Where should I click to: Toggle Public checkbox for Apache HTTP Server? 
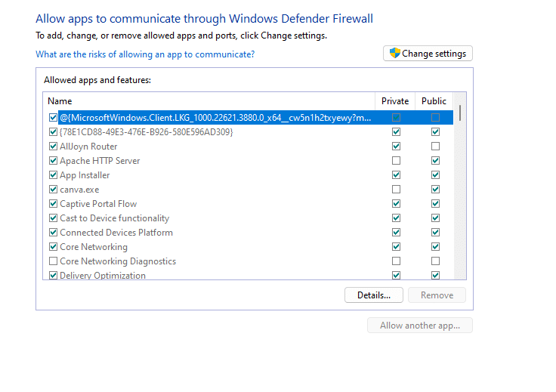pyautogui.click(x=435, y=161)
